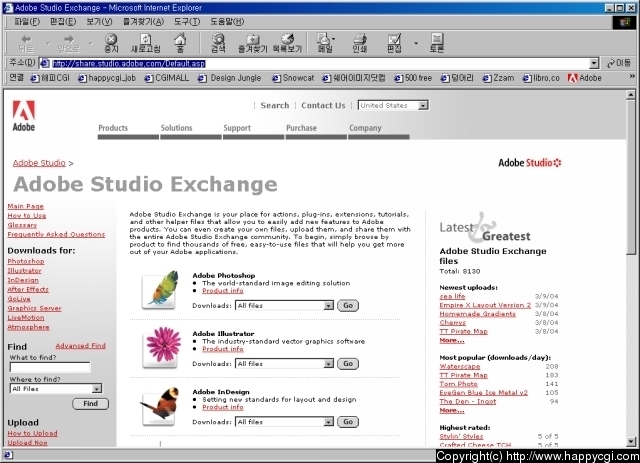The image size is (640, 463).
Task: Open the 즐겨찾기(A) menu
Action: (x=143, y=22)
